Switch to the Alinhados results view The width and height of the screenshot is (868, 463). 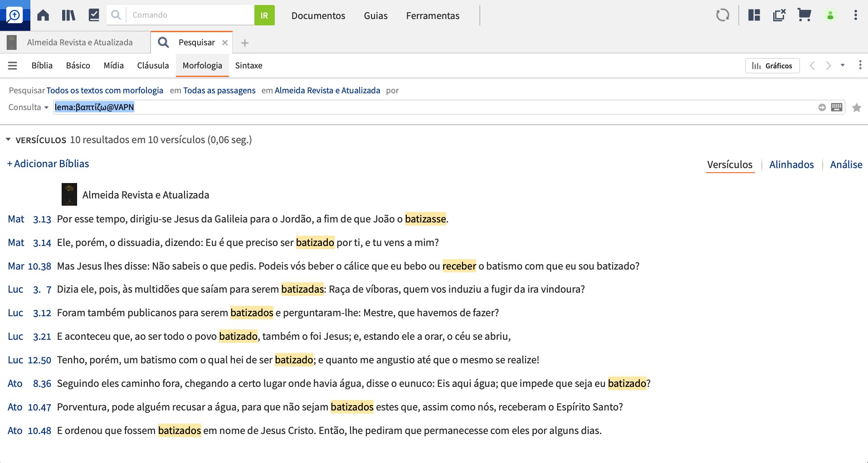coord(791,165)
